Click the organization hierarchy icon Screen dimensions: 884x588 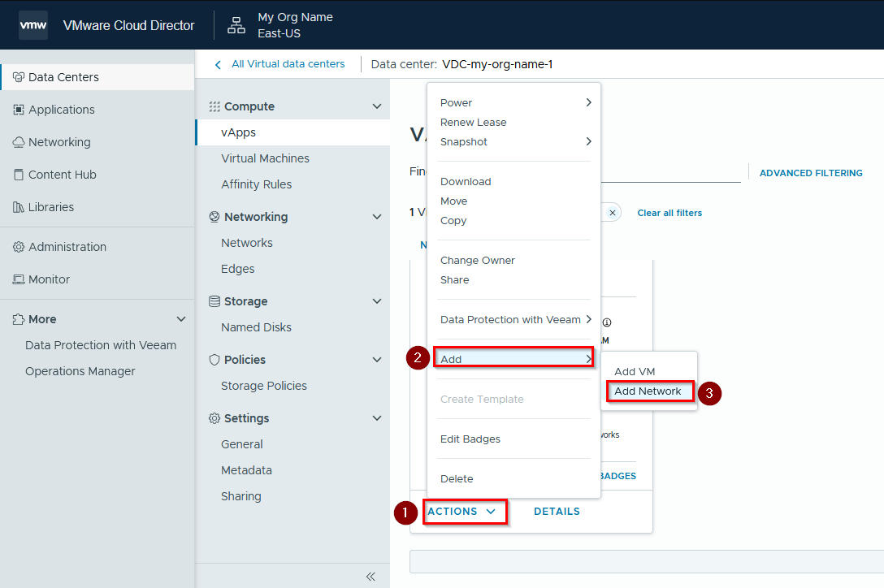[236, 25]
